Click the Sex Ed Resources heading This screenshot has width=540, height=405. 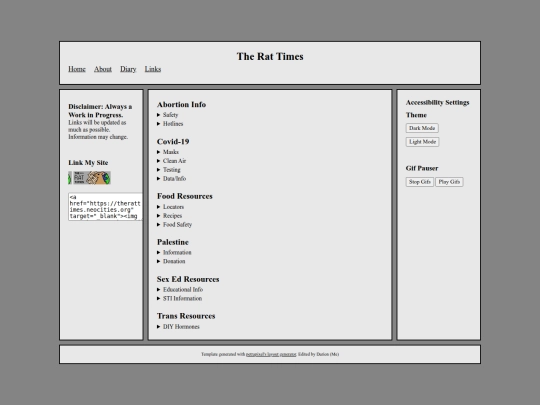point(188,279)
